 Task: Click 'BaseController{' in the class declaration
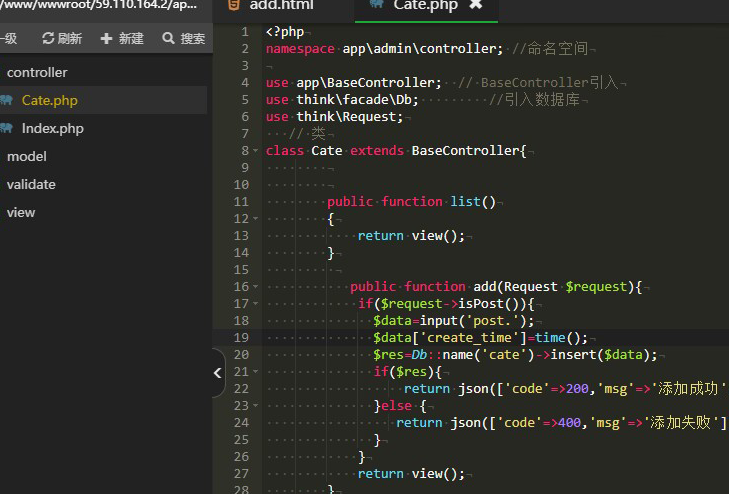coord(469,151)
